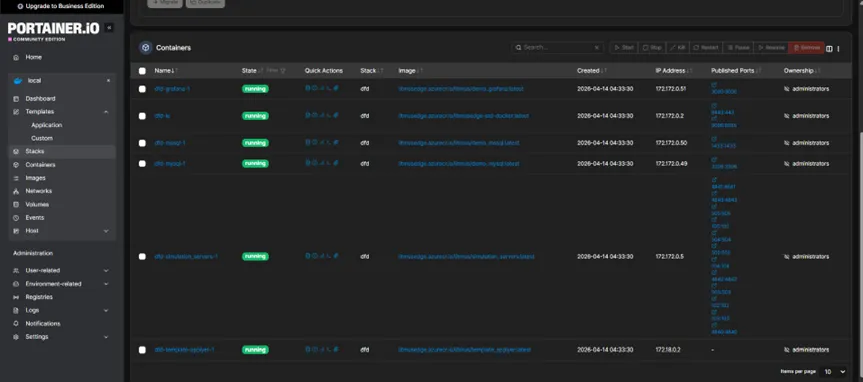Open the State column filter
This screenshot has width=863, height=382.
[x=277, y=70]
